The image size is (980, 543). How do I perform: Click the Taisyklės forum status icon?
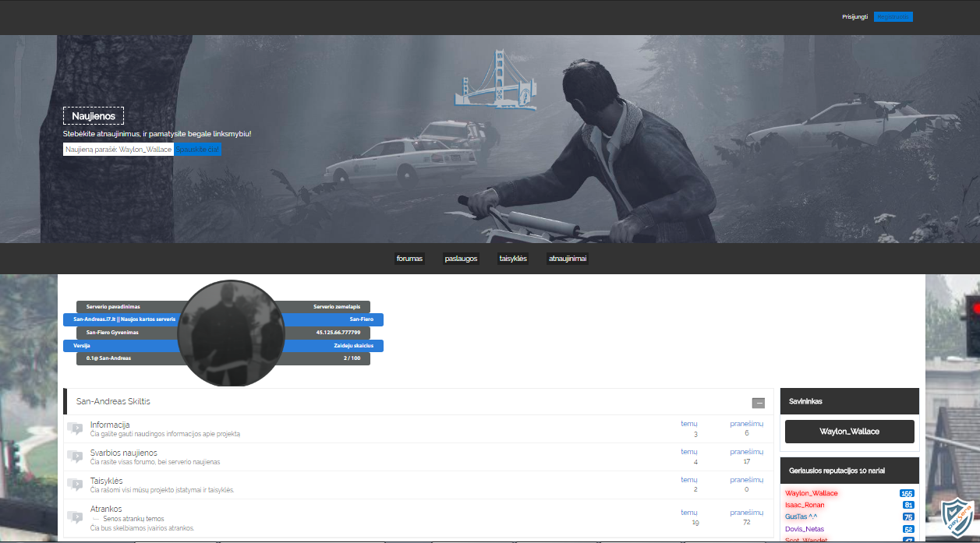75,485
